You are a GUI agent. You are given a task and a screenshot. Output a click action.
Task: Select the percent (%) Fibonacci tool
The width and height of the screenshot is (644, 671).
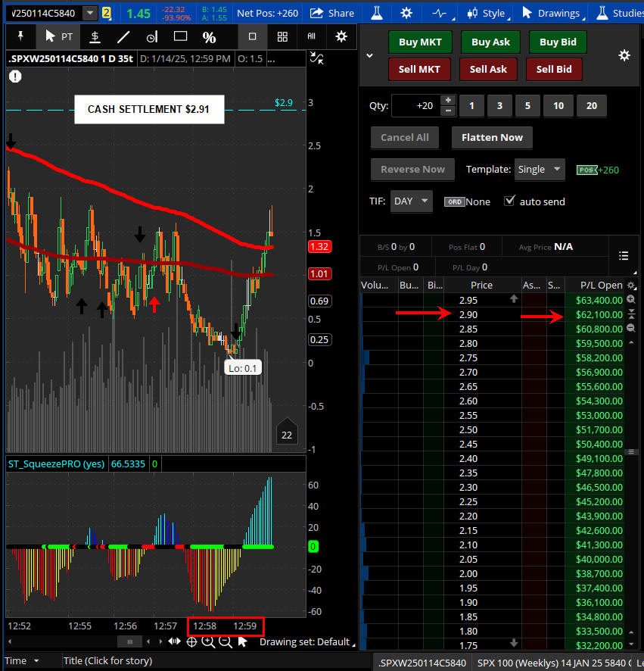[209, 36]
